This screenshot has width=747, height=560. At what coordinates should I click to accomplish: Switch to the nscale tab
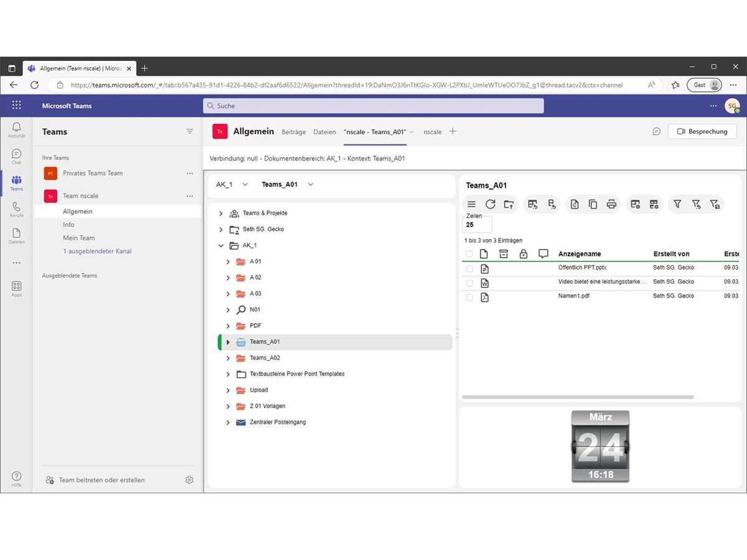(433, 132)
